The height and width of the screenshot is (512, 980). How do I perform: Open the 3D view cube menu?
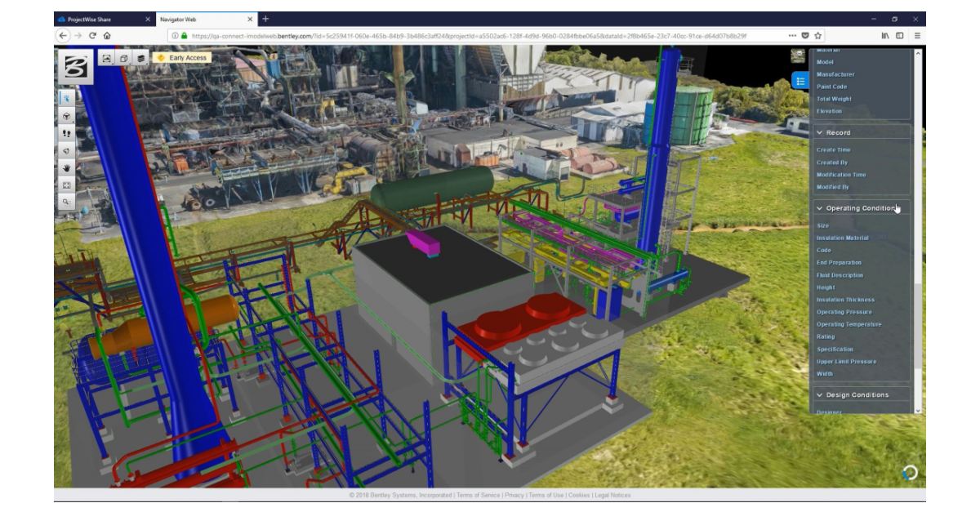tap(124, 58)
